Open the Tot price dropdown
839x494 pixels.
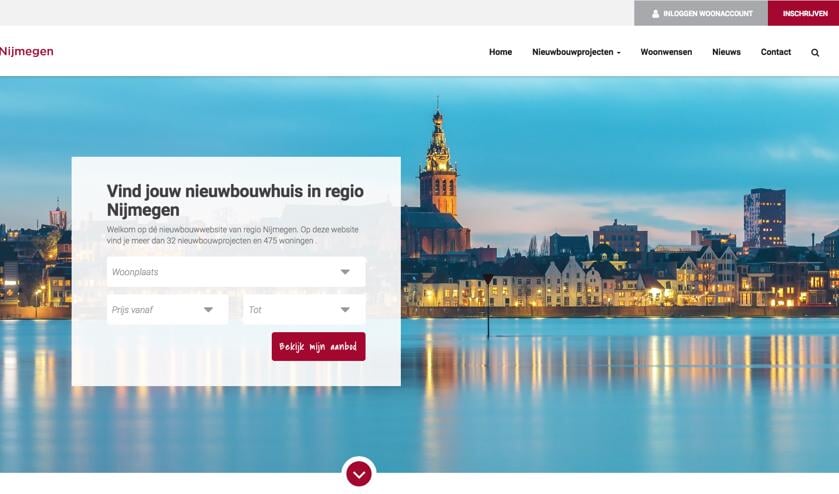304,309
